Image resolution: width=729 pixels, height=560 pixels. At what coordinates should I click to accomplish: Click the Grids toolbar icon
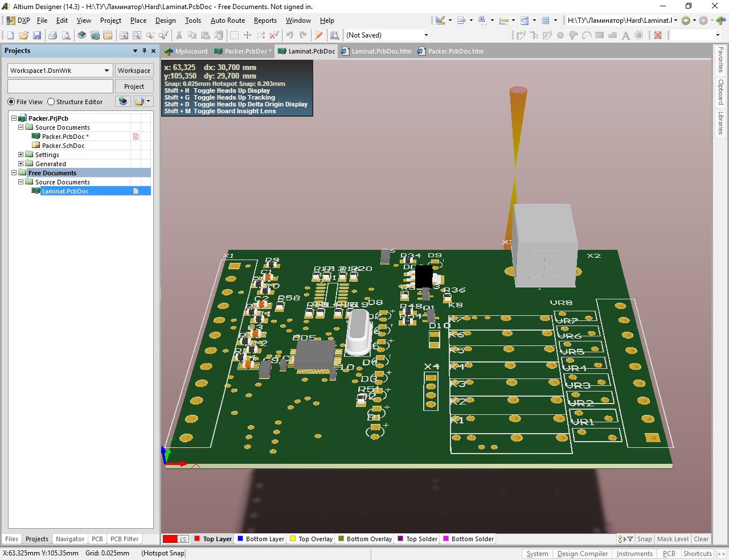[546, 20]
